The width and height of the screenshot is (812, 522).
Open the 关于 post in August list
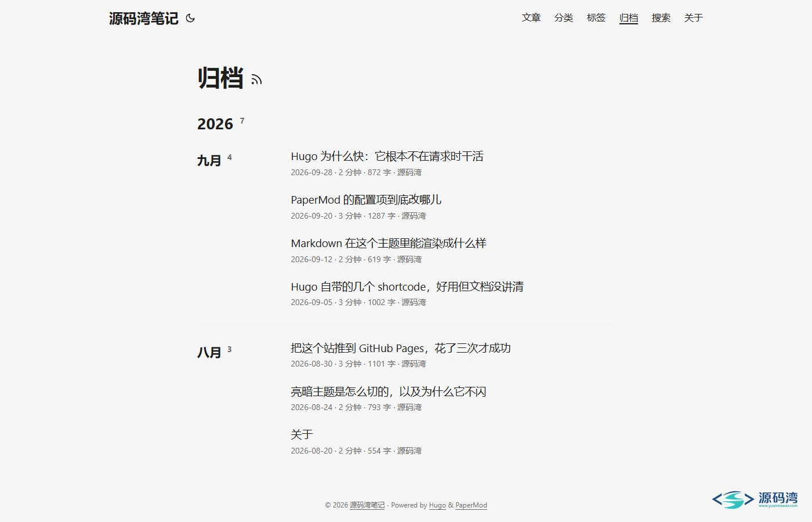pos(302,434)
